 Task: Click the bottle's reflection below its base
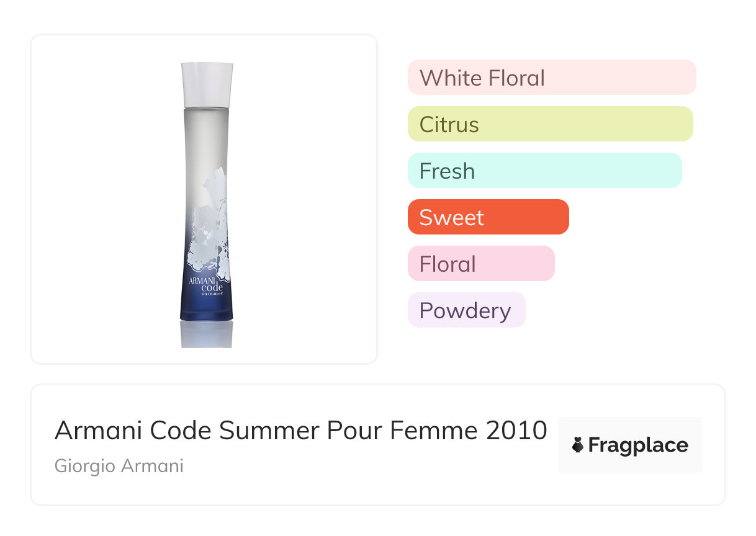pyautogui.click(x=207, y=334)
